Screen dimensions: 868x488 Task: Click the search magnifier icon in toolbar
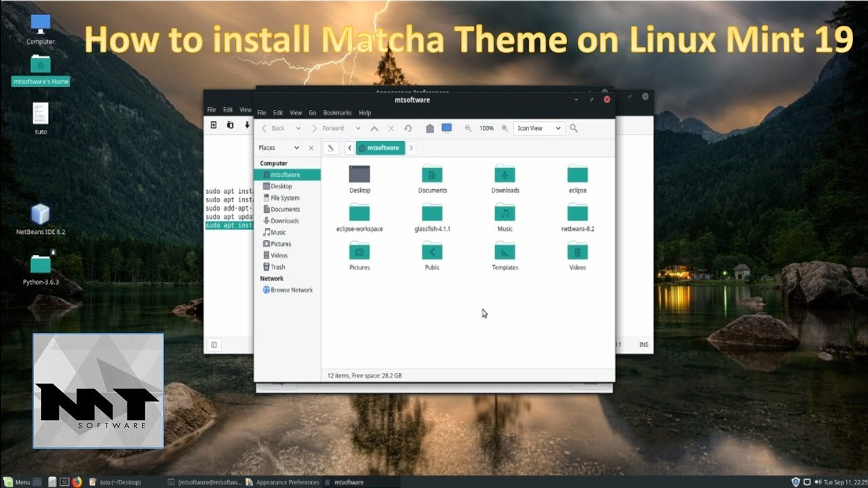pyautogui.click(x=574, y=128)
